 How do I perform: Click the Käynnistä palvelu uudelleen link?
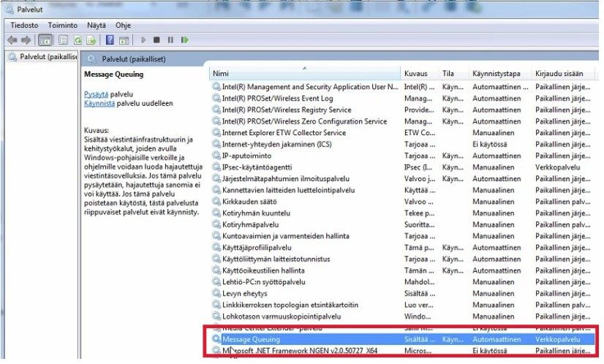click(99, 104)
